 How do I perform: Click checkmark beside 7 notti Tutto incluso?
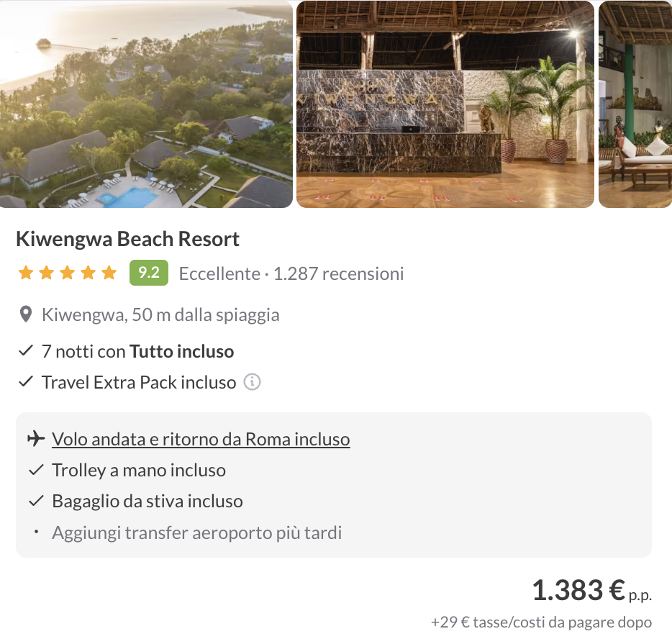click(26, 352)
